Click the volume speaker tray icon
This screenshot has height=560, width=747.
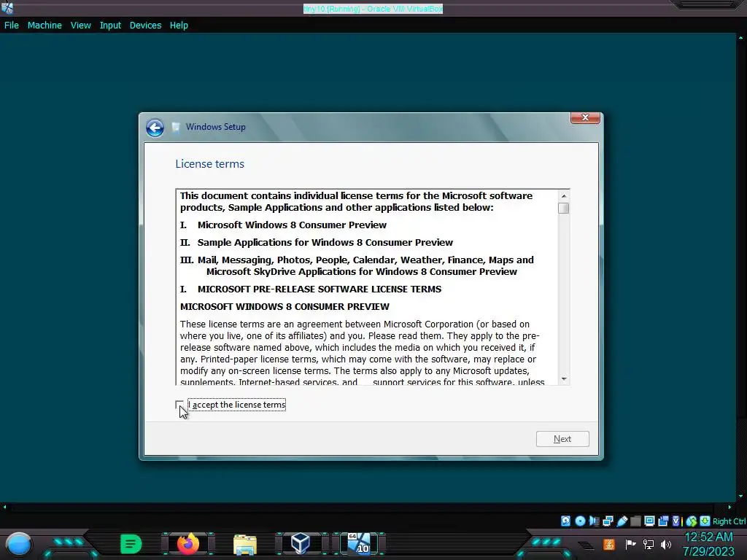coord(666,544)
